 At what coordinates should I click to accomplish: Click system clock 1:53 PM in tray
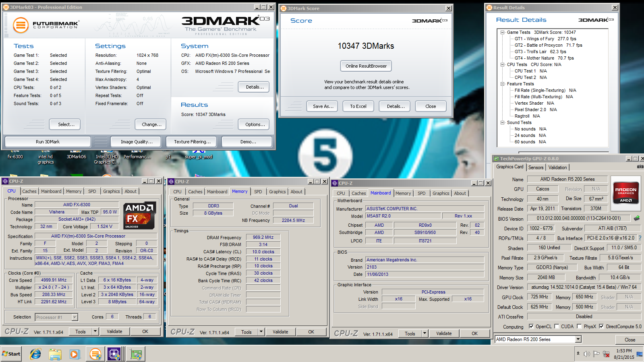coord(624,351)
